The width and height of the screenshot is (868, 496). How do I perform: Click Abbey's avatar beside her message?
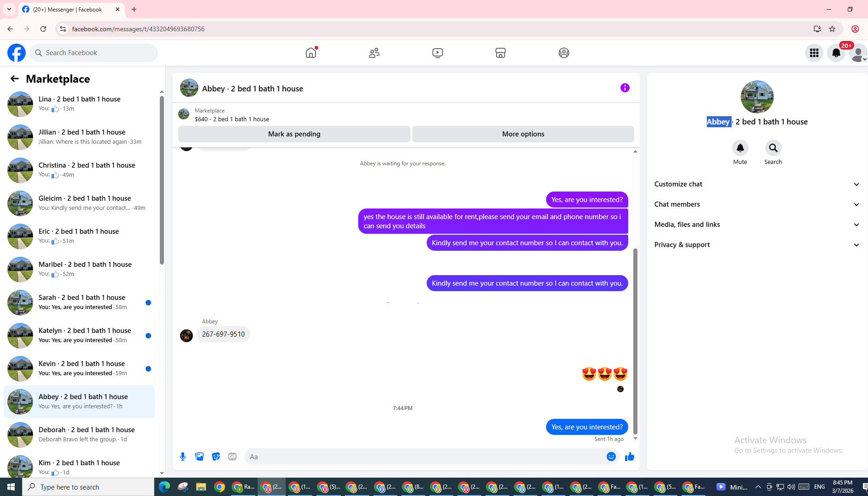[186, 336]
